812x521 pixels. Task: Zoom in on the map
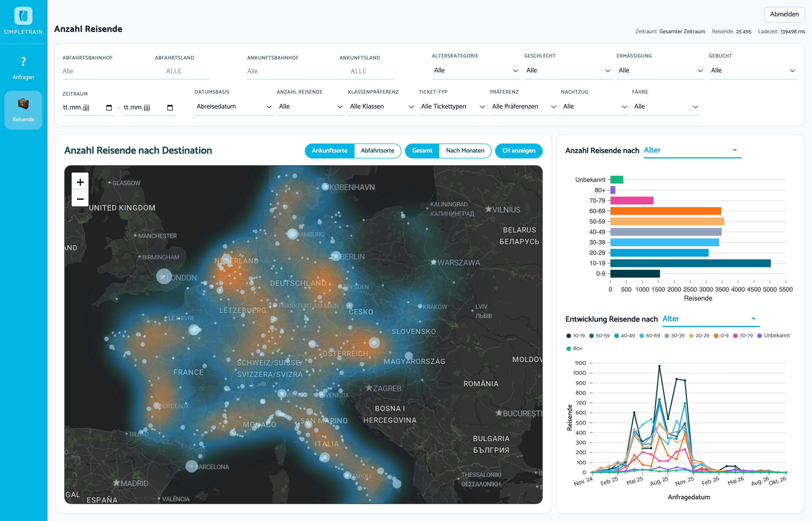80,182
